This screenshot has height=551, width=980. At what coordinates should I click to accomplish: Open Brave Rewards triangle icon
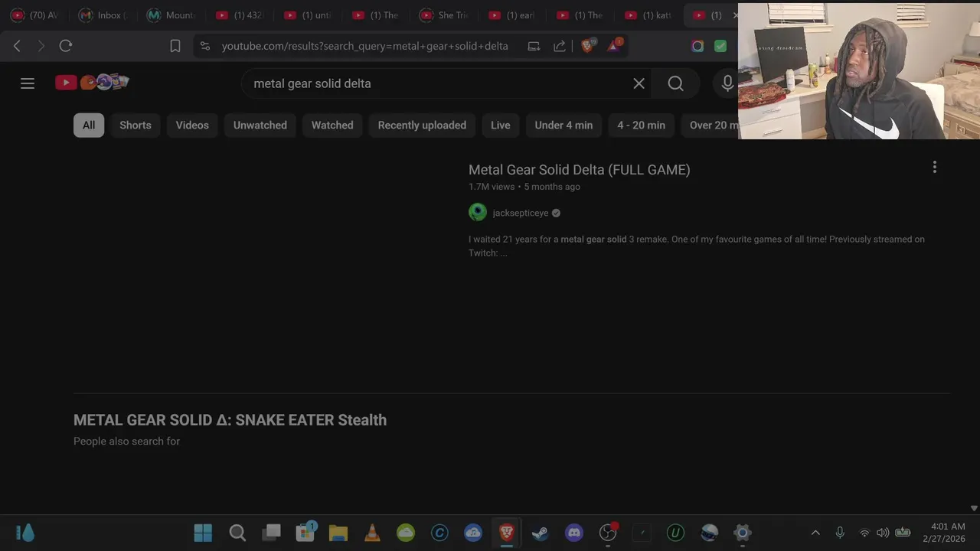(x=614, y=45)
